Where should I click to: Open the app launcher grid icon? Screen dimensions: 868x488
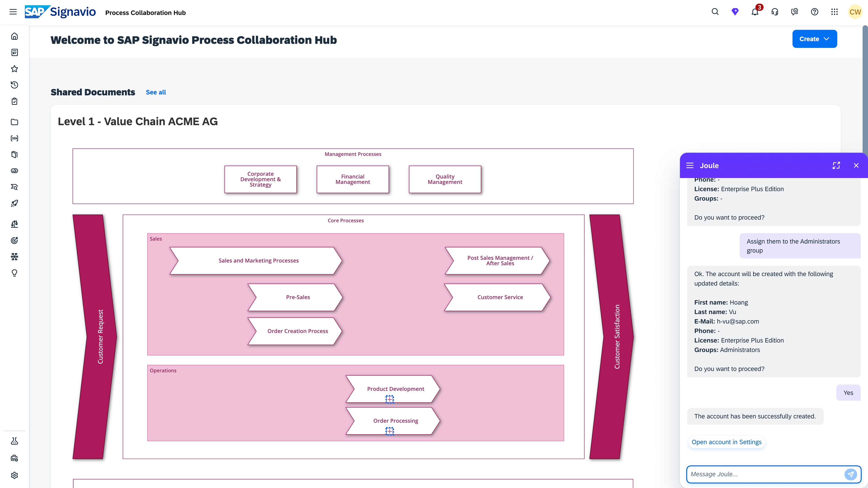point(834,12)
